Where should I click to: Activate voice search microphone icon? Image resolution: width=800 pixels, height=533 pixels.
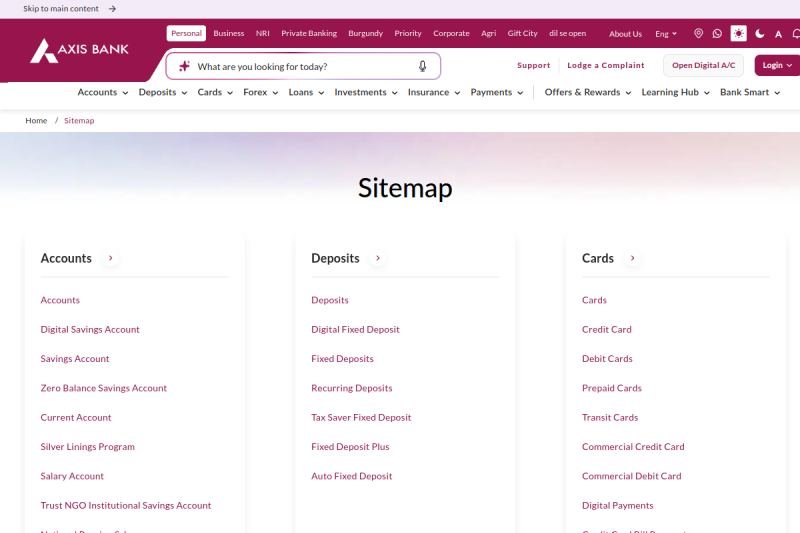(422, 66)
